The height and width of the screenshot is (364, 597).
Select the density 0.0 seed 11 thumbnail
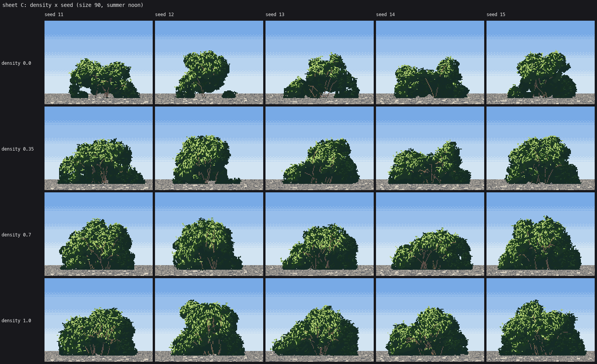pyautogui.click(x=99, y=62)
